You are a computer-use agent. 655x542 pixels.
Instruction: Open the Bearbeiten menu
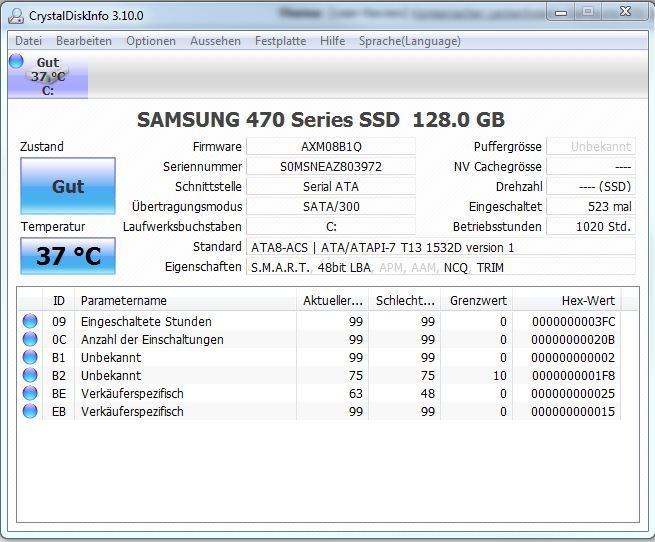pos(84,41)
